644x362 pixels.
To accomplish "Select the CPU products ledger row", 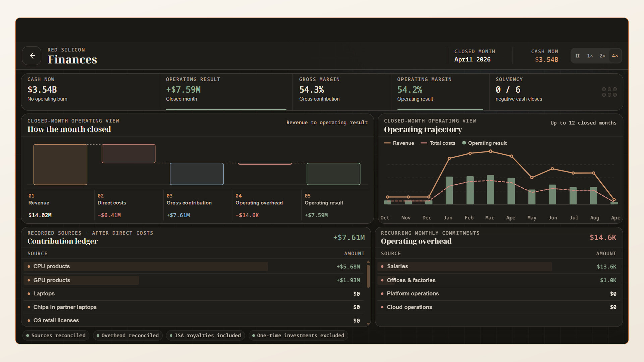I will point(194,267).
